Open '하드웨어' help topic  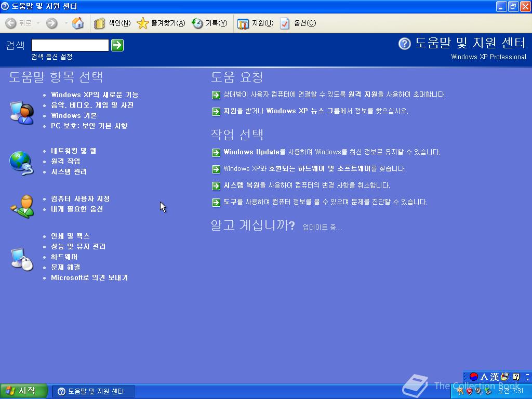64,257
